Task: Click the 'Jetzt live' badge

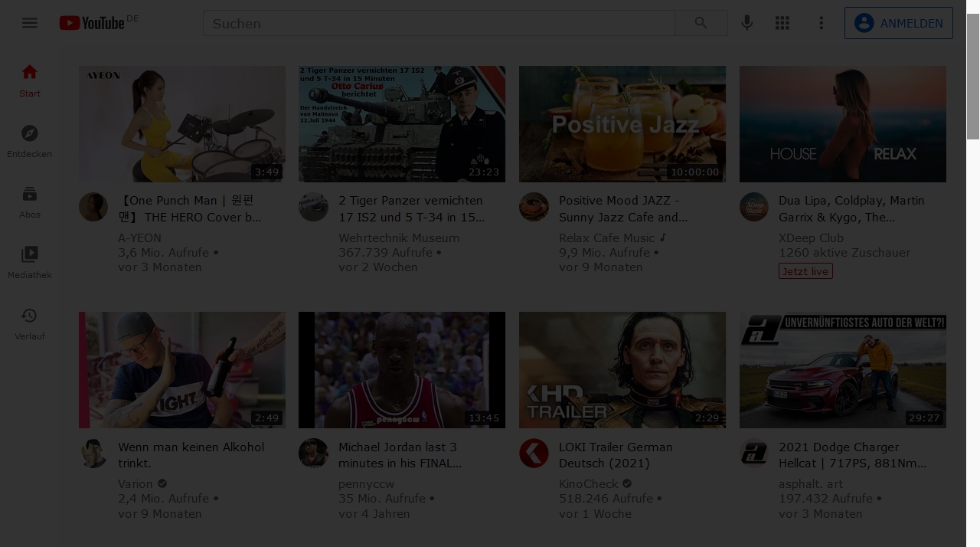Action: pyautogui.click(x=805, y=271)
